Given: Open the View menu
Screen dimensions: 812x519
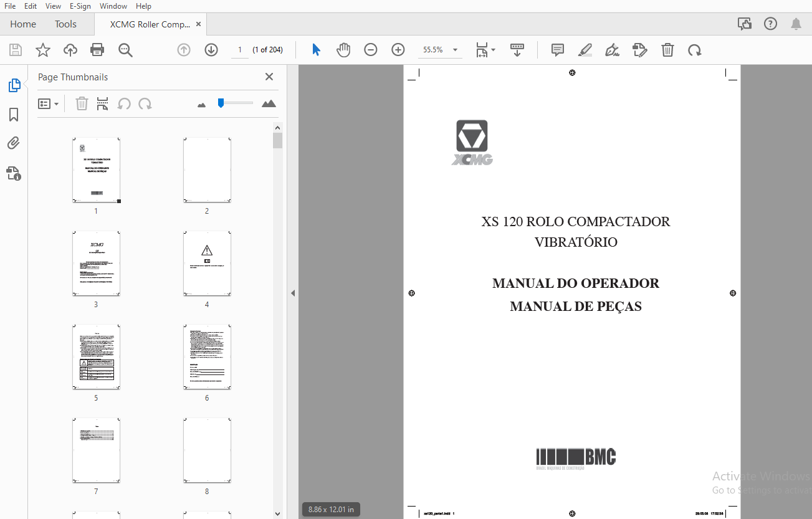Looking at the screenshot, I should 53,6.
